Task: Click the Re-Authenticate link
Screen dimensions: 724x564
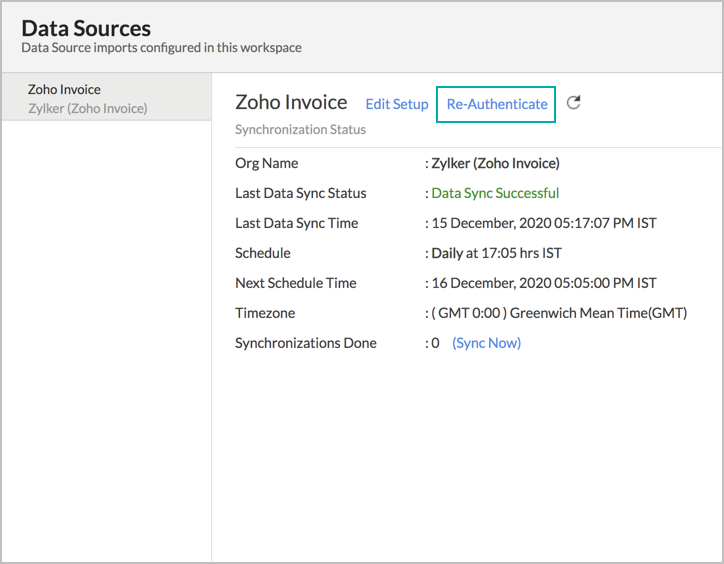Action: (497, 104)
